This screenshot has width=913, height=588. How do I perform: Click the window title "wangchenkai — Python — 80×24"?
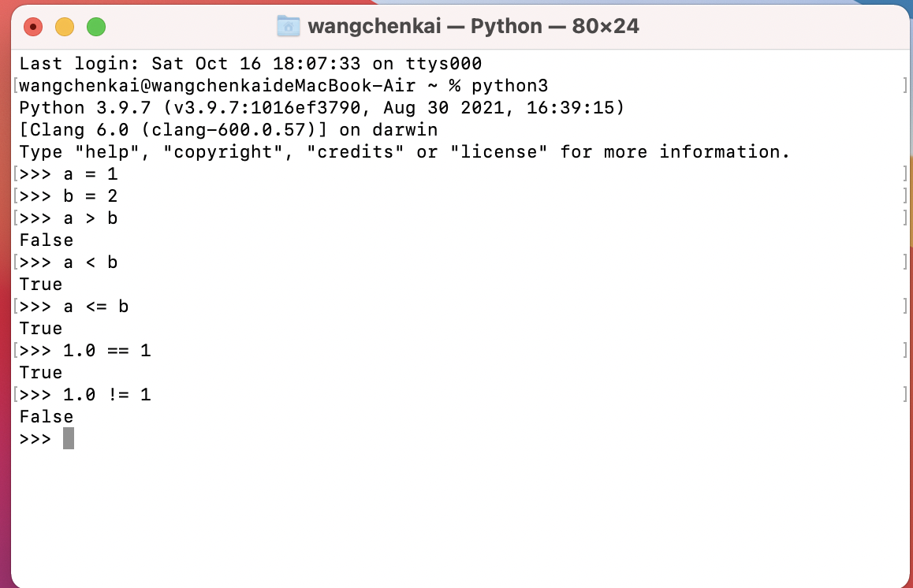[x=473, y=27]
